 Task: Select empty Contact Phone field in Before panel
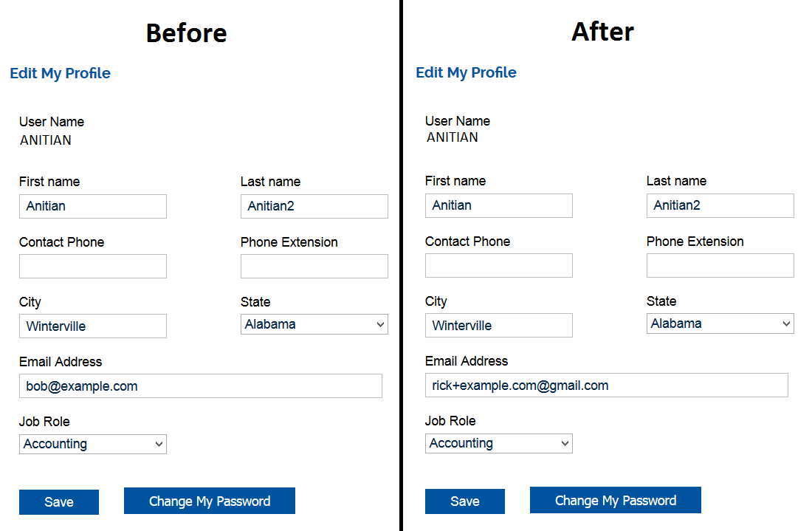coord(92,267)
